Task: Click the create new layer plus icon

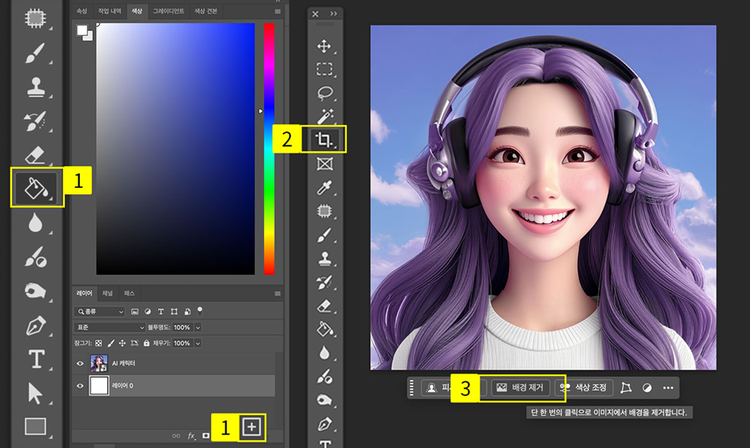Action: click(252, 427)
